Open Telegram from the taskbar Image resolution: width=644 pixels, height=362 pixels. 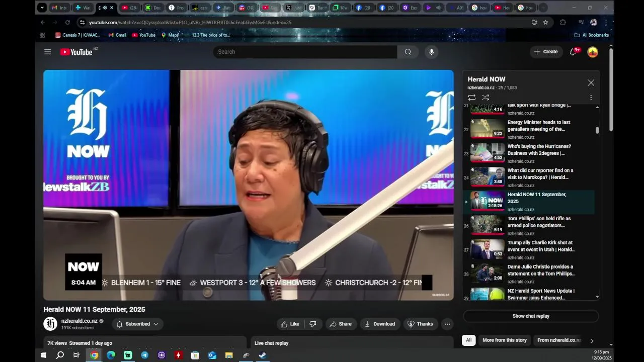(144, 355)
